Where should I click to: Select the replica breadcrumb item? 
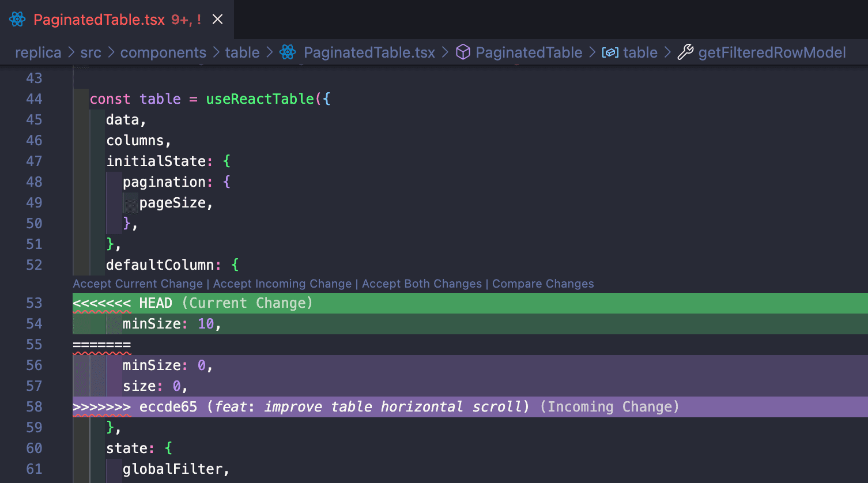[x=38, y=52]
